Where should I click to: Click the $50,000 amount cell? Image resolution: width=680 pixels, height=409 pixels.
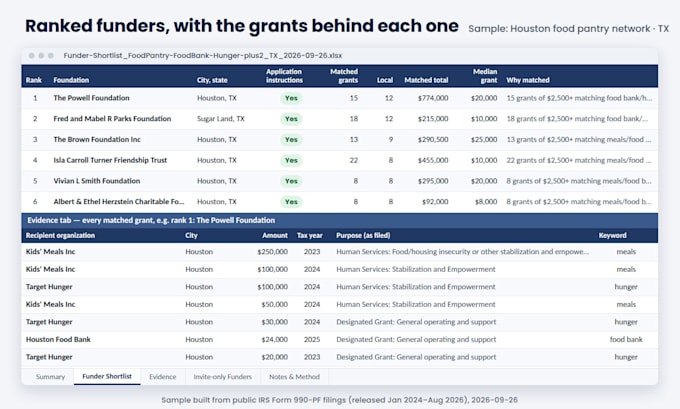[x=274, y=304]
